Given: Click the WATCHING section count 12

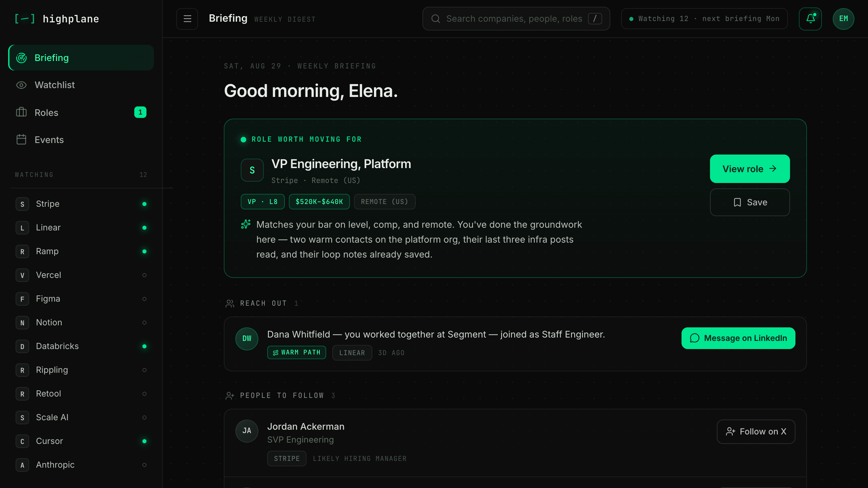Looking at the screenshot, I should 143,175.
